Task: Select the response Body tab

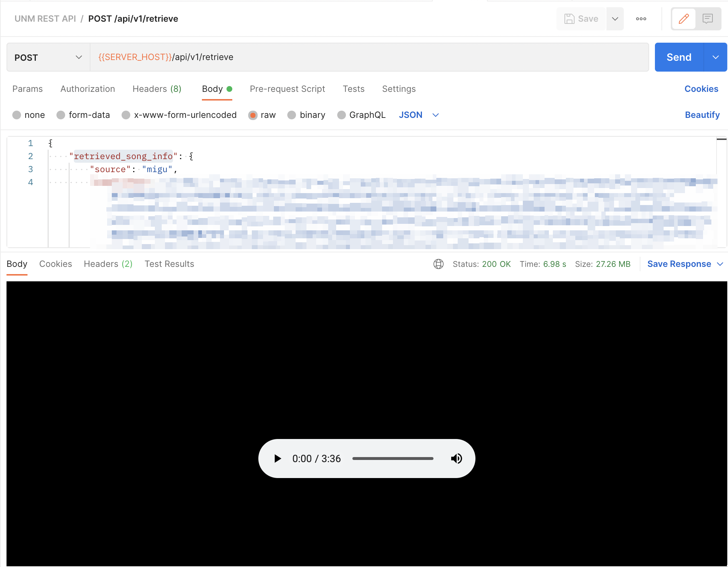Action: click(x=17, y=264)
